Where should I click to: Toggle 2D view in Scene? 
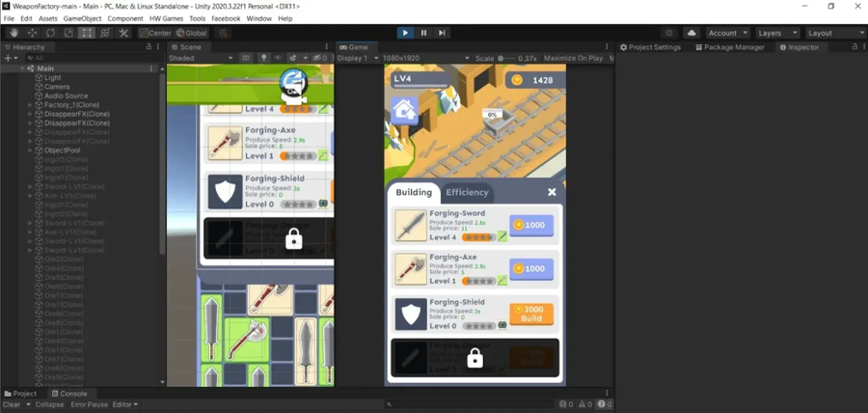point(247,58)
